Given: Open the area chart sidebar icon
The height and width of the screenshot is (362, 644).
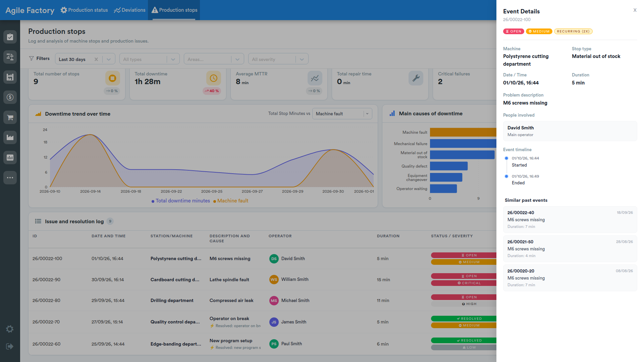Looking at the screenshot, I should 10,137.
